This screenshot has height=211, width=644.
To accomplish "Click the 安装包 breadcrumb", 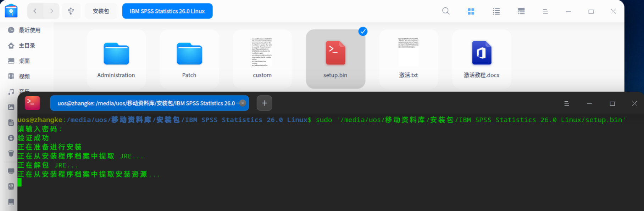I will pos(101,11).
